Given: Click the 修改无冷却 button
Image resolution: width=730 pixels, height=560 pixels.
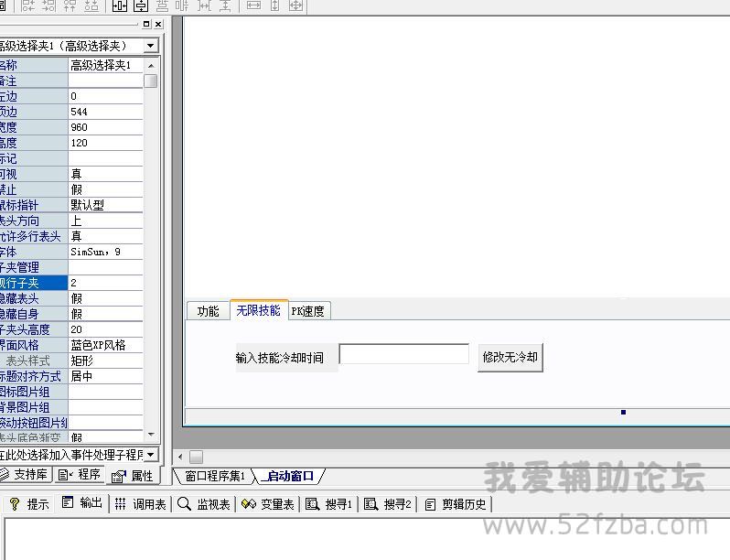Looking at the screenshot, I should (x=510, y=357).
